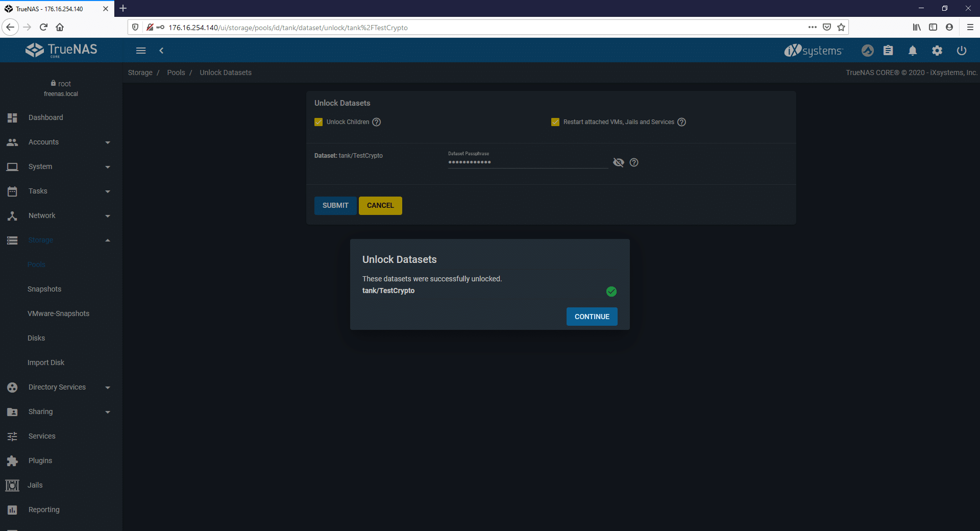Click the Dataset Passphrase input field
Image resolution: width=980 pixels, height=531 pixels.
tap(528, 162)
